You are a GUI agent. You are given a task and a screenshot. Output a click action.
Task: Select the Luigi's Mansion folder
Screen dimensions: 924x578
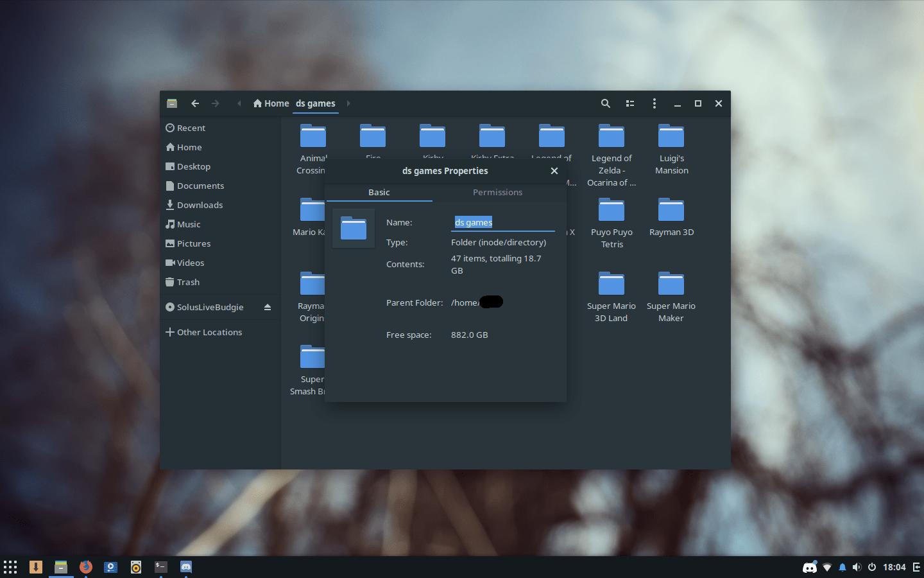671,149
